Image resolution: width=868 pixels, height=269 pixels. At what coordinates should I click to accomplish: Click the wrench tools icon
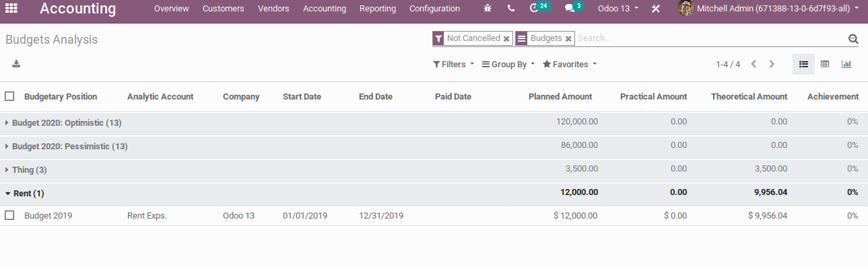pos(657,9)
